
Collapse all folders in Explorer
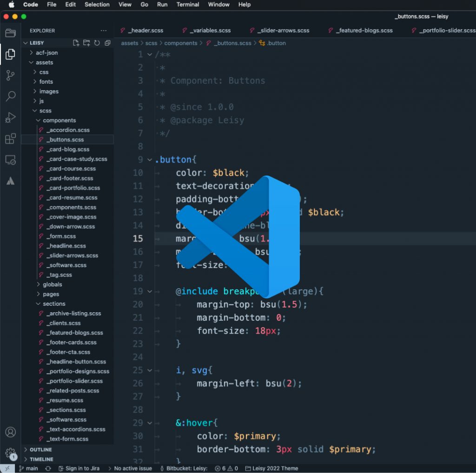[107, 43]
